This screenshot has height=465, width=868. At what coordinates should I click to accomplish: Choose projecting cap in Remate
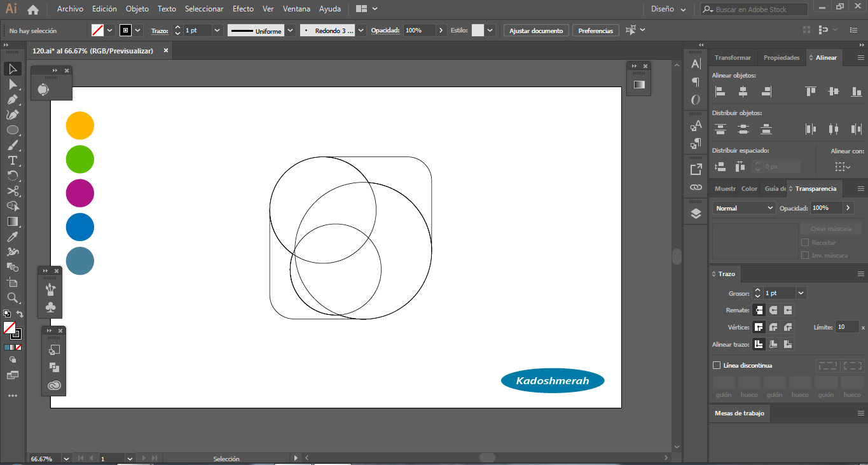coord(788,310)
